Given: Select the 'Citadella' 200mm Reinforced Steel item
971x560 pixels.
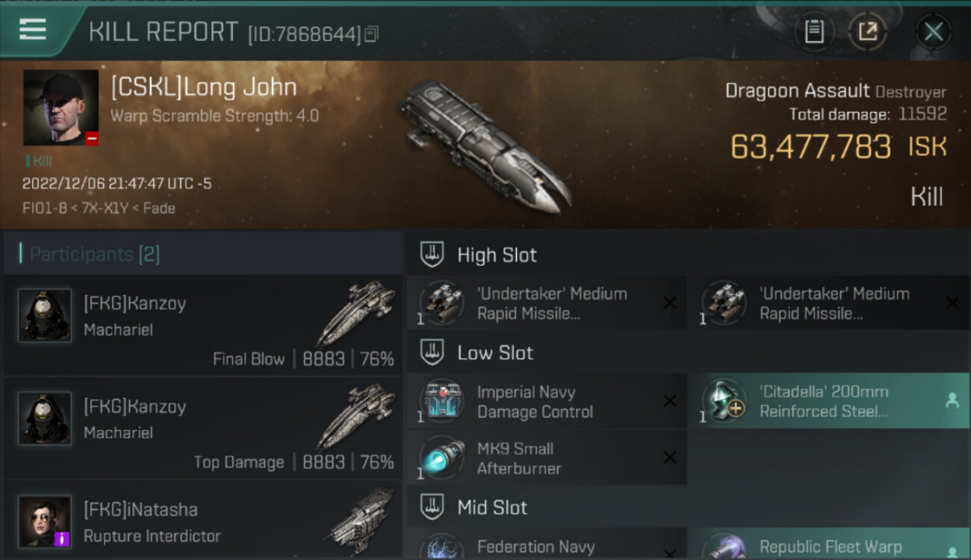Looking at the screenshot, I should point(829,402).
